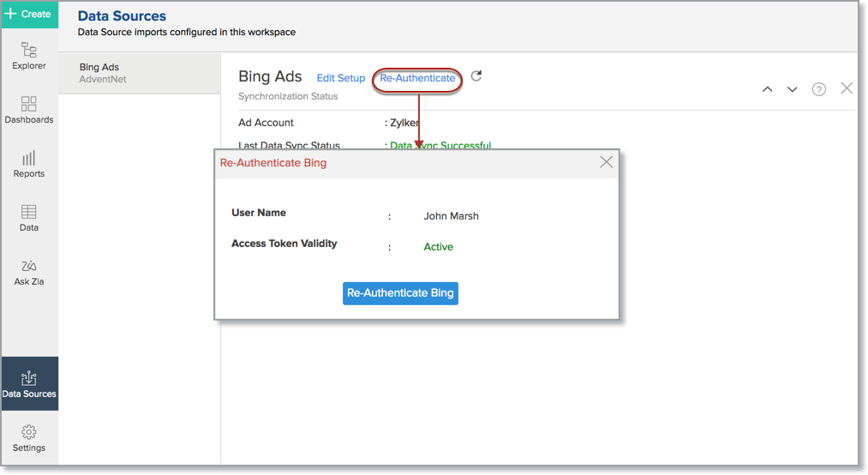Open the Data sidebar section

tap(29, 218)
